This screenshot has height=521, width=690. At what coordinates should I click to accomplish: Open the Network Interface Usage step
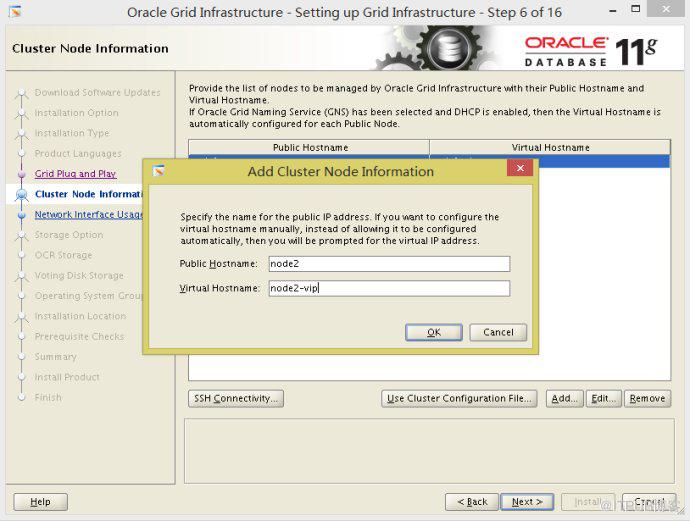click(x=88, y=214)
